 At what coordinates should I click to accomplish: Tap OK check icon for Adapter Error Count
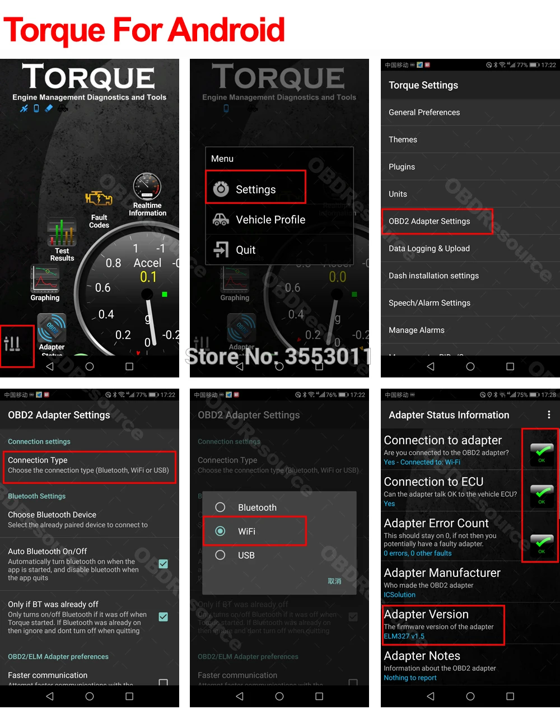542,544
